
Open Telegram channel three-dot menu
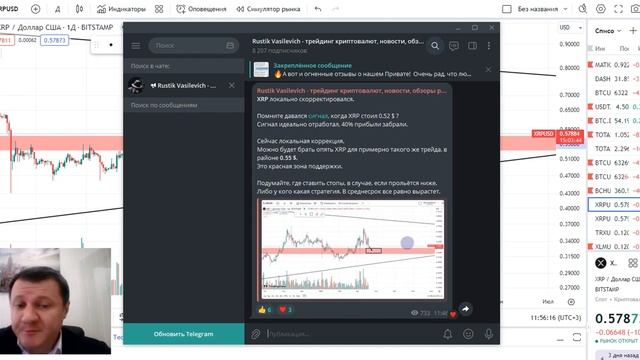click(489, 46)
